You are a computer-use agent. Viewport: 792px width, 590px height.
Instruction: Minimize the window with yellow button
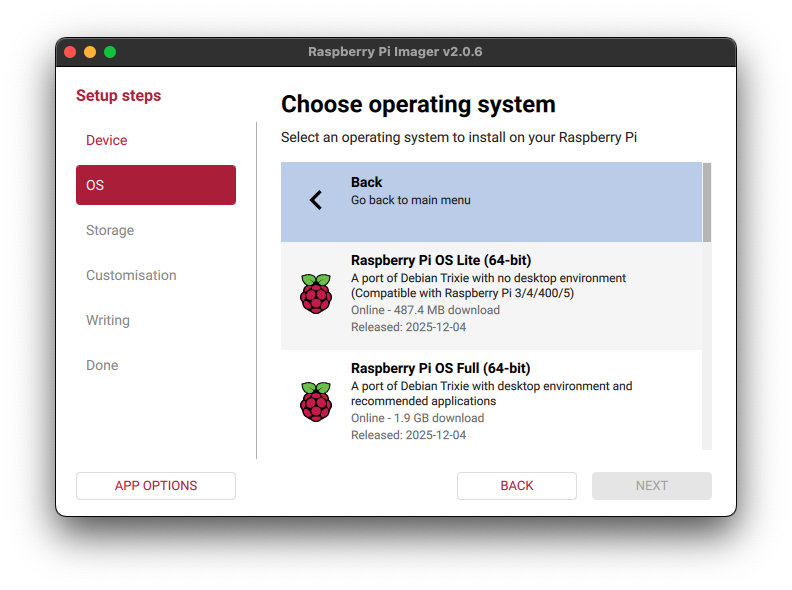[90, 52]
